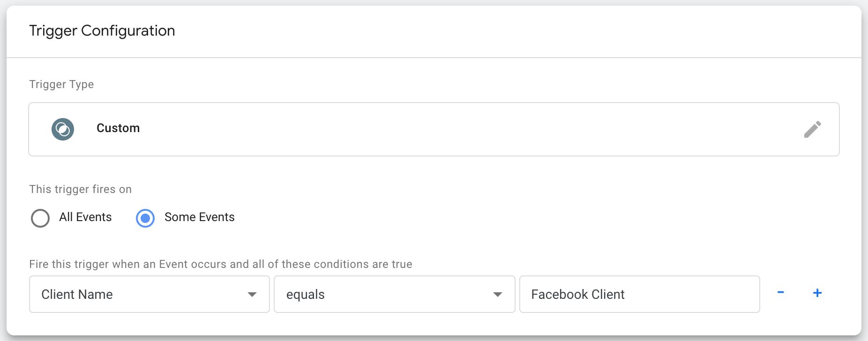Screen dimensions: 868x341
Task: Select the Some Events radio button
Action: coord(145,218)
